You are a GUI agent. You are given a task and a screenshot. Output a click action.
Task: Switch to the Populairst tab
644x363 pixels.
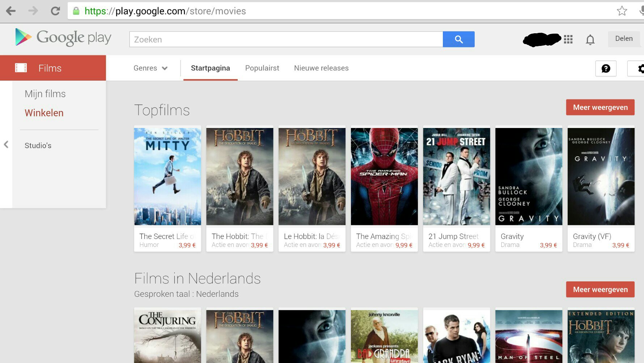262,68
